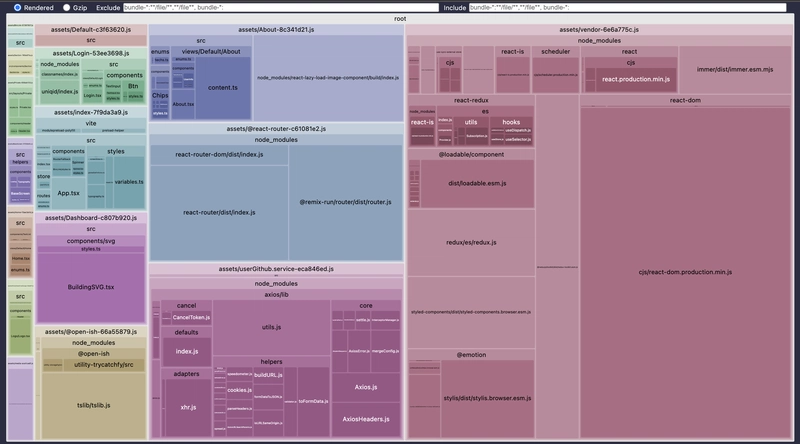This screenshot has width=800, height=444.
Task: Select the redux/es/redux.js block
Action: 471,243
